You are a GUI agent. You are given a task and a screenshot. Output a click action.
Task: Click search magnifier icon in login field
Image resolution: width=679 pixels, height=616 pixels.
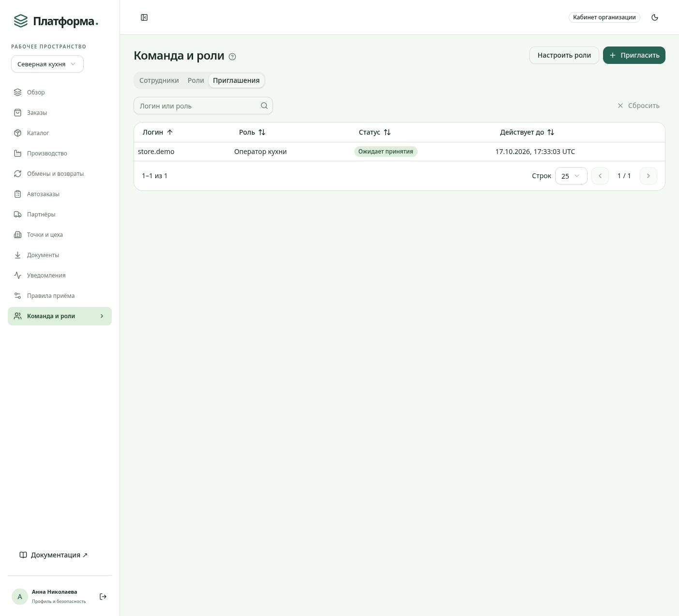(x=264, y=106)
